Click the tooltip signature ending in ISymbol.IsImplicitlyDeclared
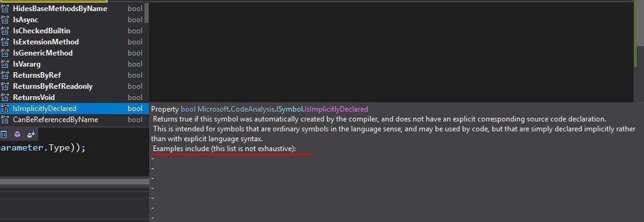The height and width of the screenshot is (222, 644). click(260, 109)
